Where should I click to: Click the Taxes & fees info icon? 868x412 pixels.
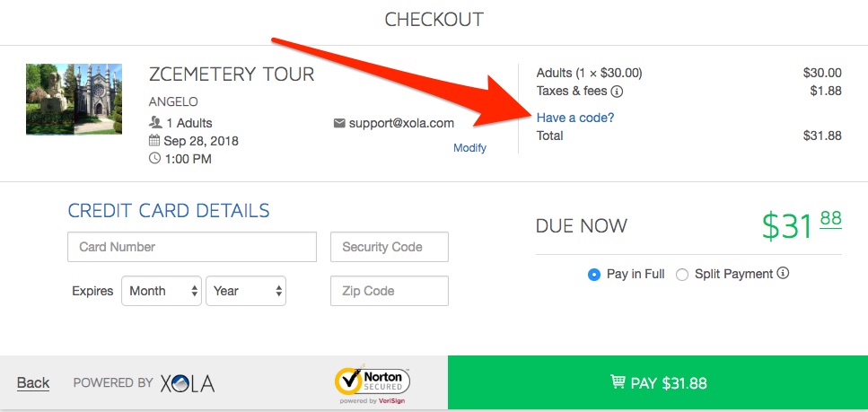point(617,92)
